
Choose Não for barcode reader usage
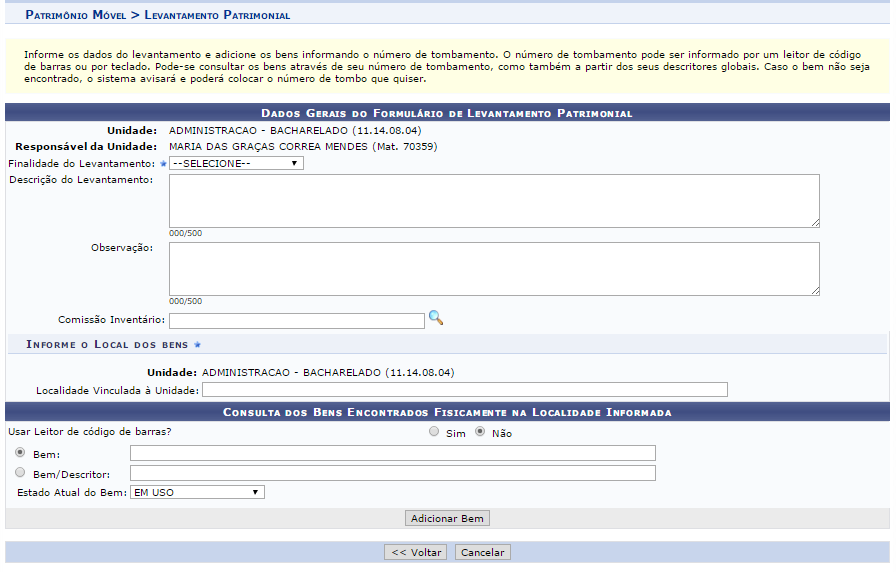[x=480, y=432]
